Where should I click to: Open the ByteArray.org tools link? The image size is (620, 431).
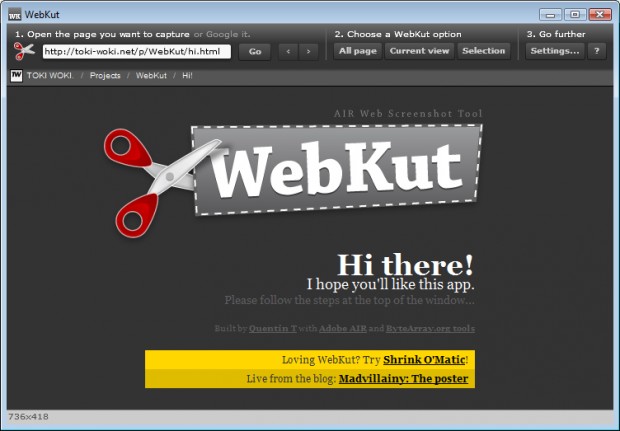pyautogui.click(x=430, y=328)
